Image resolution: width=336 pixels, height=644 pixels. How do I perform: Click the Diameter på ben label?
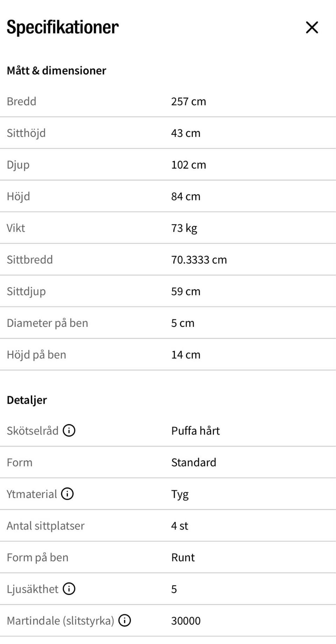click(x=47, y=323)
